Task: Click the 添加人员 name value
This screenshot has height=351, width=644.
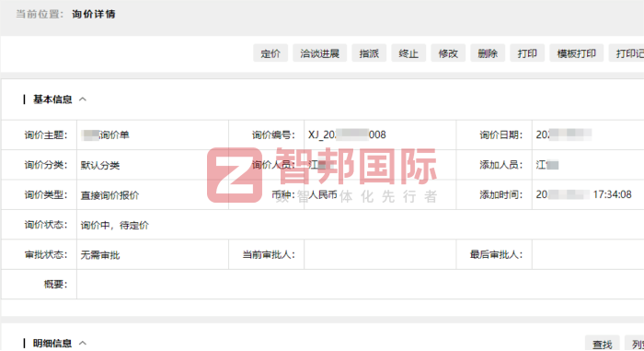Action: (547, 165)
